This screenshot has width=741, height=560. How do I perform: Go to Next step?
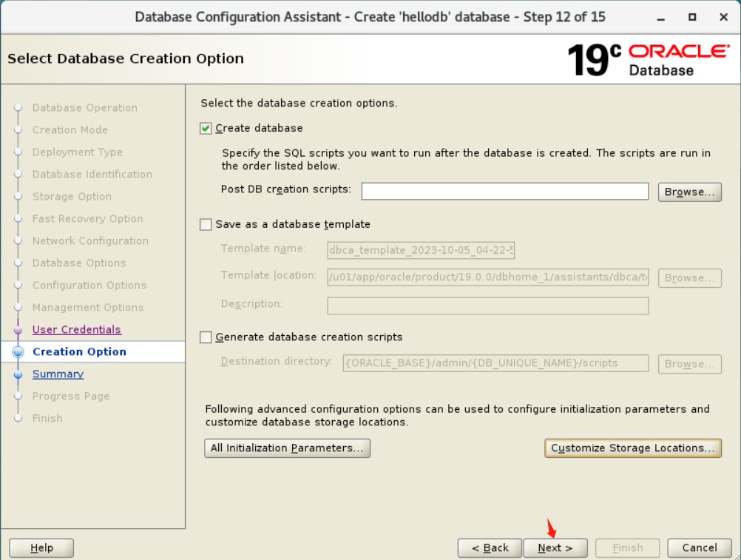click(555, 547)
